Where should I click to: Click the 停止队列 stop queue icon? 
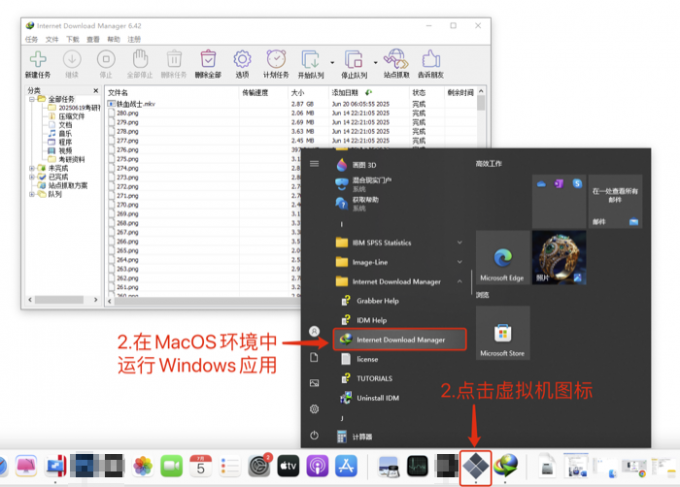pyautogui.click(x=354, y=59)
